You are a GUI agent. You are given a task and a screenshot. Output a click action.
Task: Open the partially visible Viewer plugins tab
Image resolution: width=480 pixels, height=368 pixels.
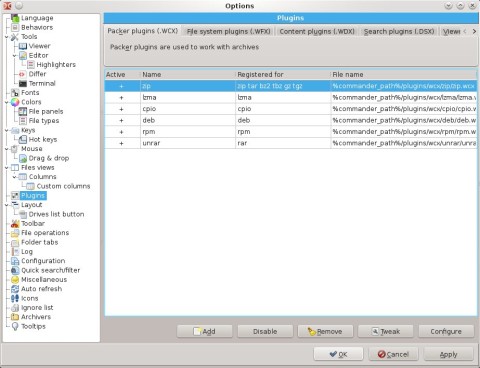451,32
